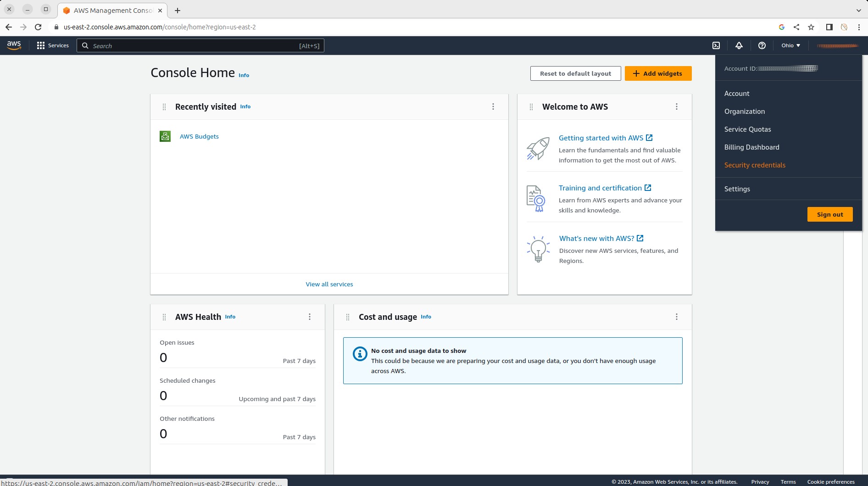
Task: Open the Info link beside Recently visited
Action: (245, 106)
